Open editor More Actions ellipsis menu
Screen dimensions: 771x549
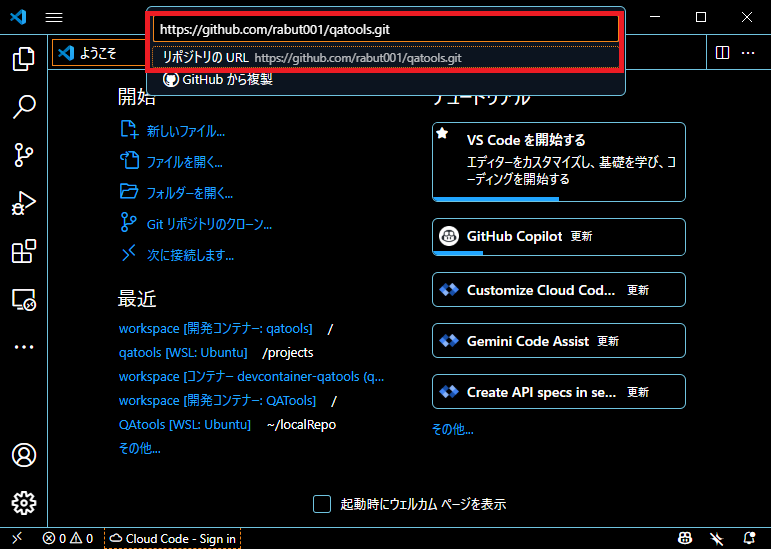tap(748, 53)
